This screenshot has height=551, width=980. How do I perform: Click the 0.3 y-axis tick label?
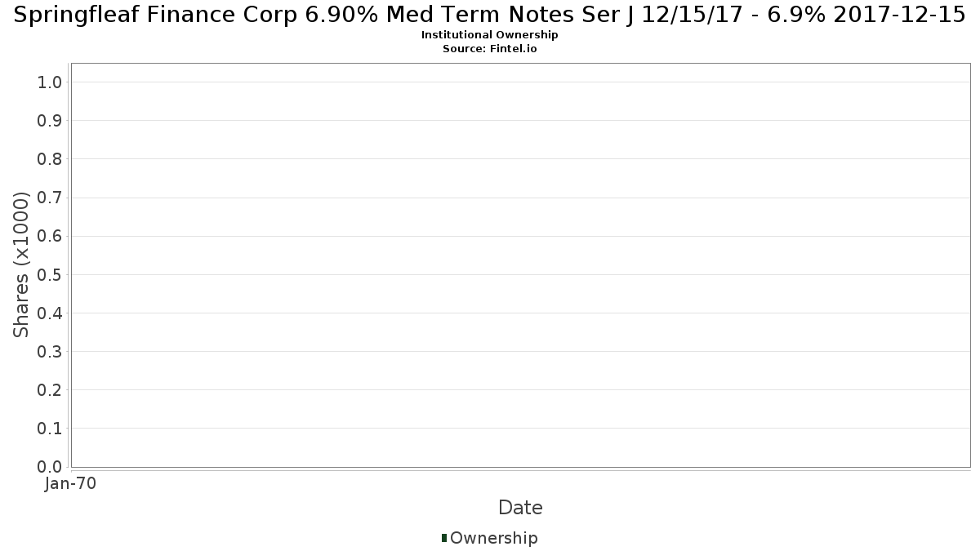(50, 352)
